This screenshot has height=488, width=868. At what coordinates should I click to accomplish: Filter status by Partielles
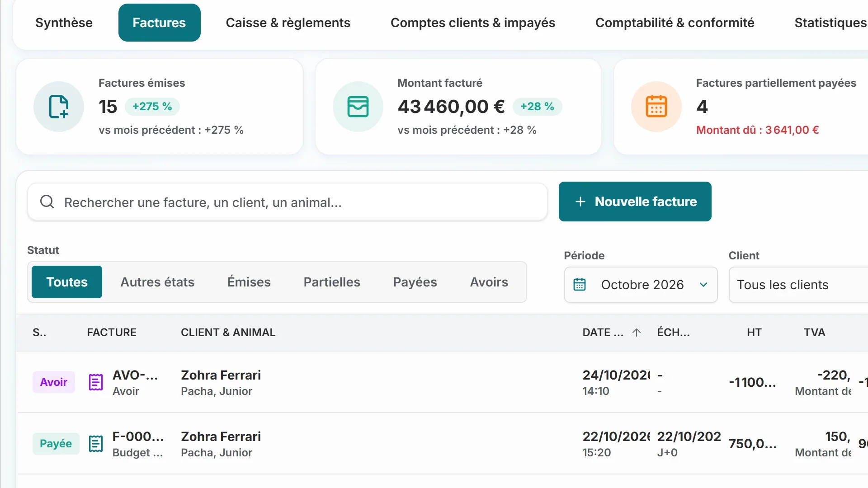pyautogui.click(x=332, y=282)
